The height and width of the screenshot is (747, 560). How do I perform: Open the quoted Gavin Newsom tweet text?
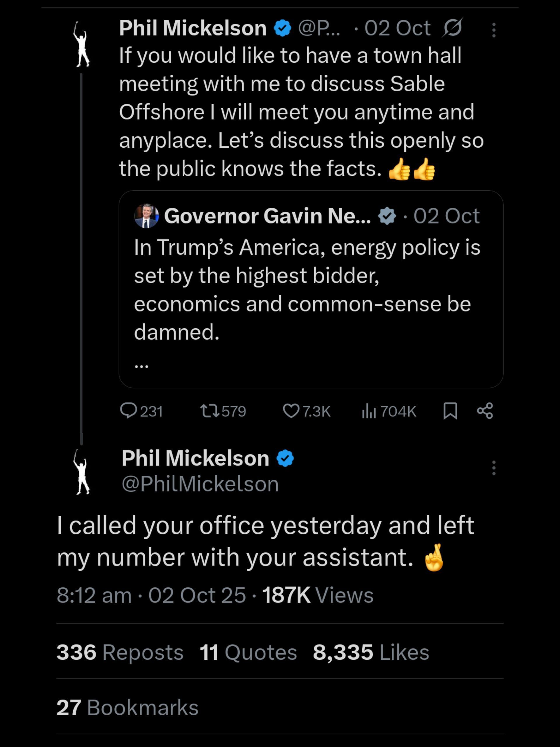click(x=307, y=289)
